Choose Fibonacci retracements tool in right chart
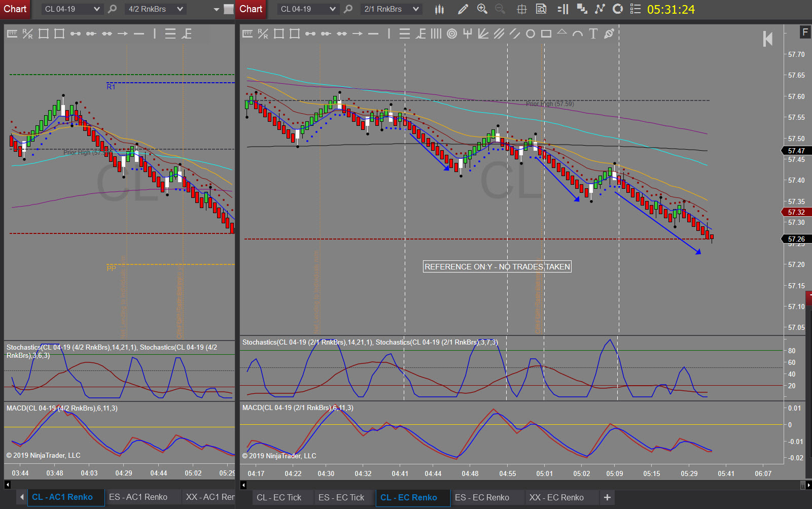Image resolution: width=812 pixels, height=509 pixels. pyautogui.click(x=404, y=33)
